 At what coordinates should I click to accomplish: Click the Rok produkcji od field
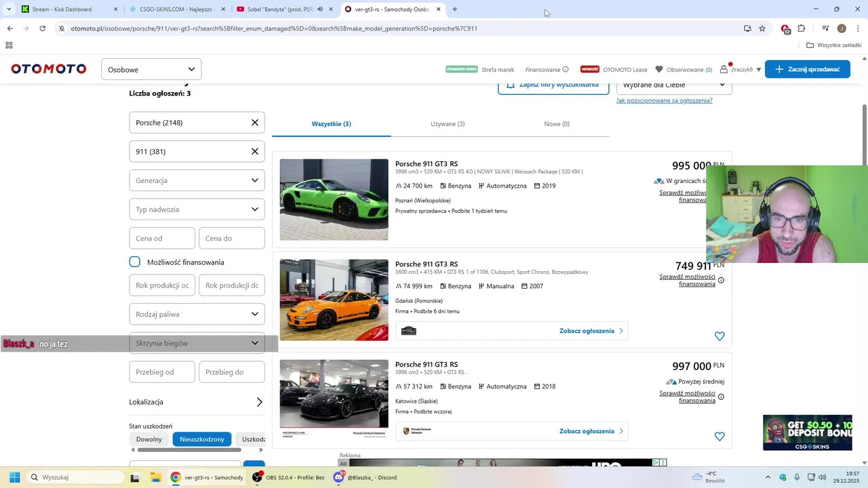tap(162, 285)
